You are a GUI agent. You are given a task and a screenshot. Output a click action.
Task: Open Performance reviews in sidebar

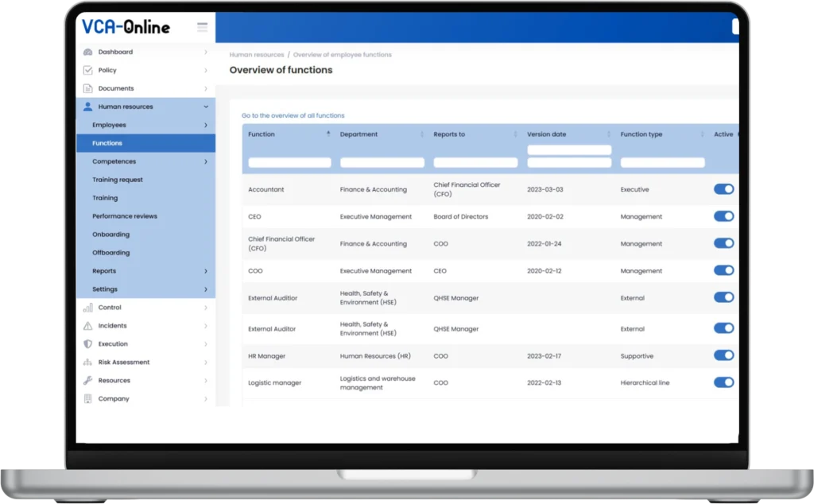pos(125,216)
